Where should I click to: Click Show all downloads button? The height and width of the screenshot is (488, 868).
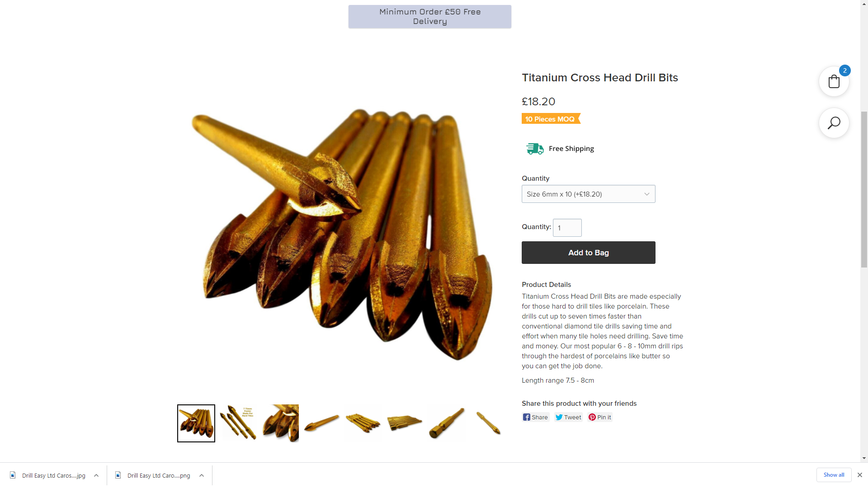pos(834,475)
